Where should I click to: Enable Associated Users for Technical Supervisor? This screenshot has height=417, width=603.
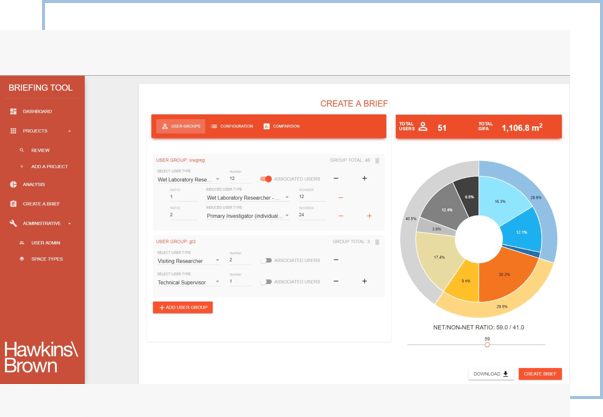266,281
